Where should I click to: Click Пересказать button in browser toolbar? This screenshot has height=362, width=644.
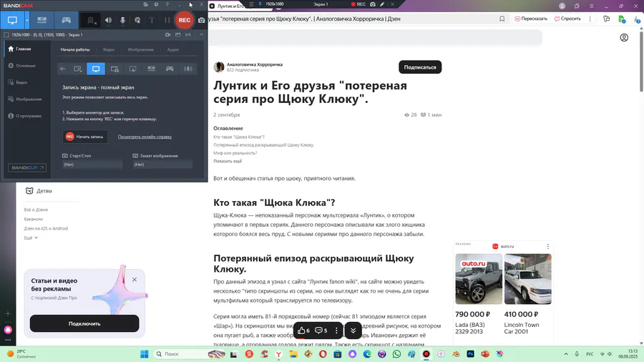tap(531, 19)
